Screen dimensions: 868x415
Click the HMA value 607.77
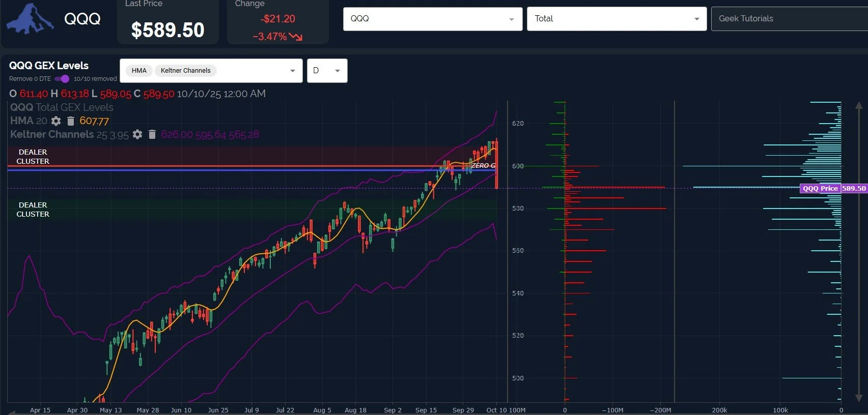click(x=94, y=121)
